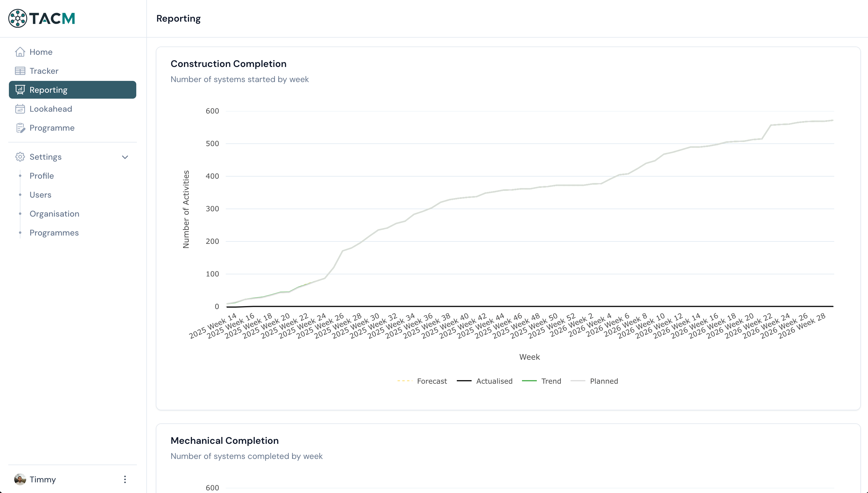
Task: Click the Tracker table icon
Action: 20,71
